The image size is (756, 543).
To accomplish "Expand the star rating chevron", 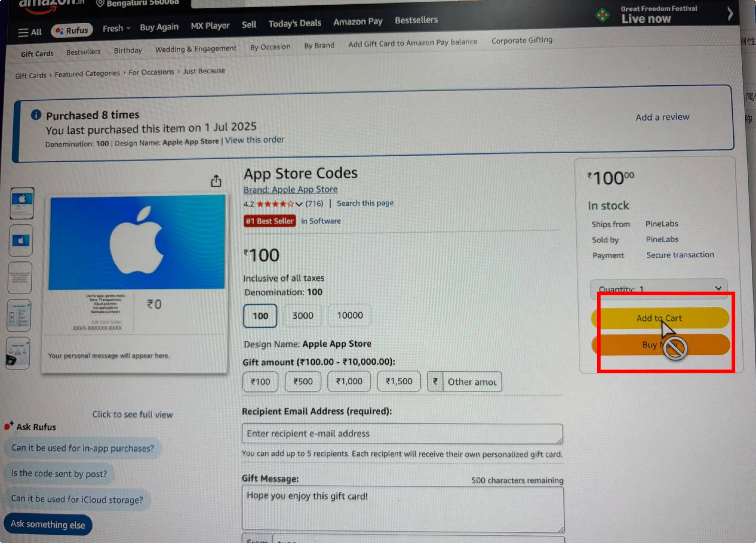I will click(x=299, y=204).
